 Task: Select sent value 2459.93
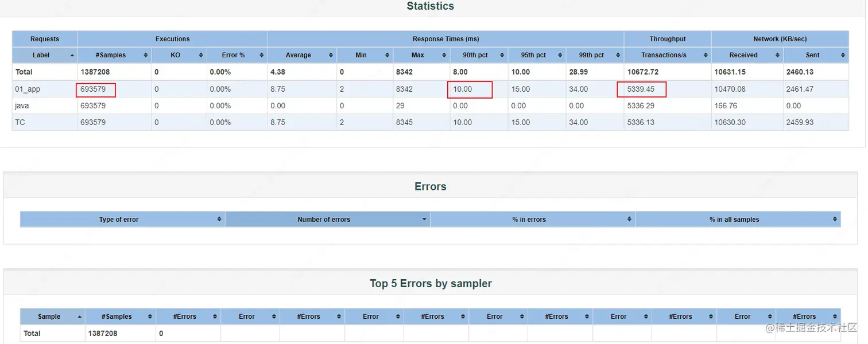[800, 123]
